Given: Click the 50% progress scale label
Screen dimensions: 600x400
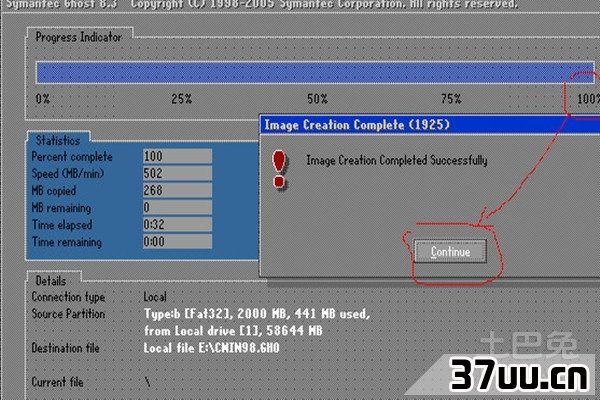Looking at the screenshot, I should tap(317, 99).
